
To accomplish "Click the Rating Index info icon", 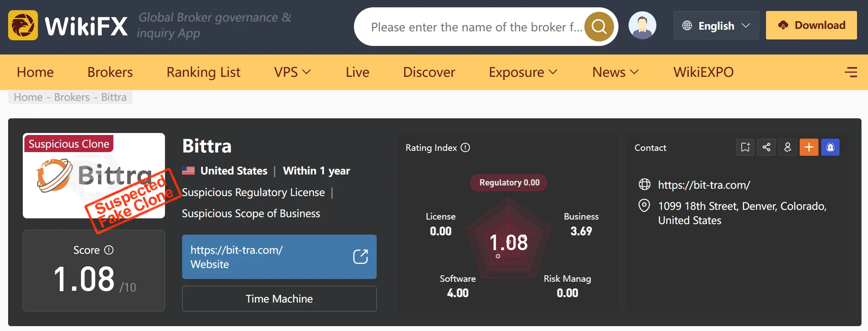I will [466, 148].
